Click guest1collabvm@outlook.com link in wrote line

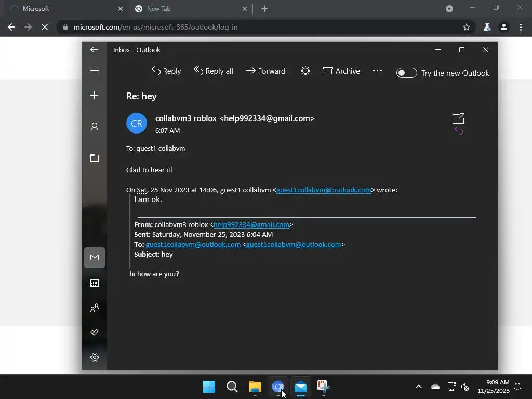click(x=324, y=190)
